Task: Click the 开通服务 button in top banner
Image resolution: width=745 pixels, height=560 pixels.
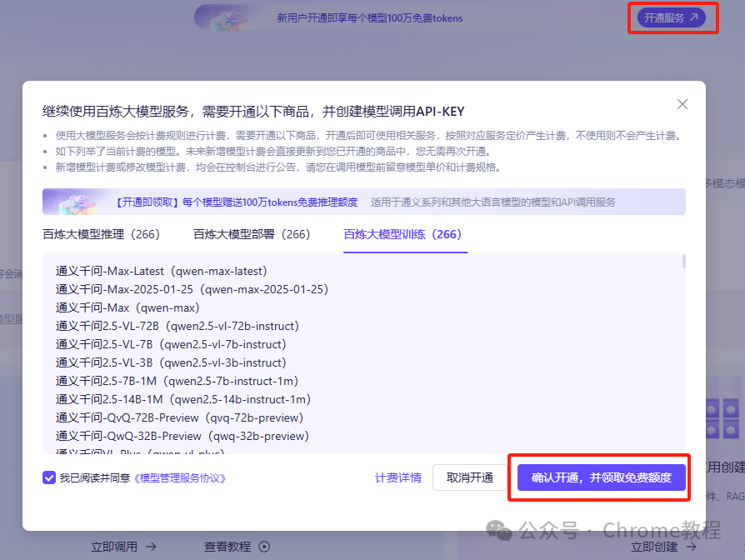Action: point(671,18)
